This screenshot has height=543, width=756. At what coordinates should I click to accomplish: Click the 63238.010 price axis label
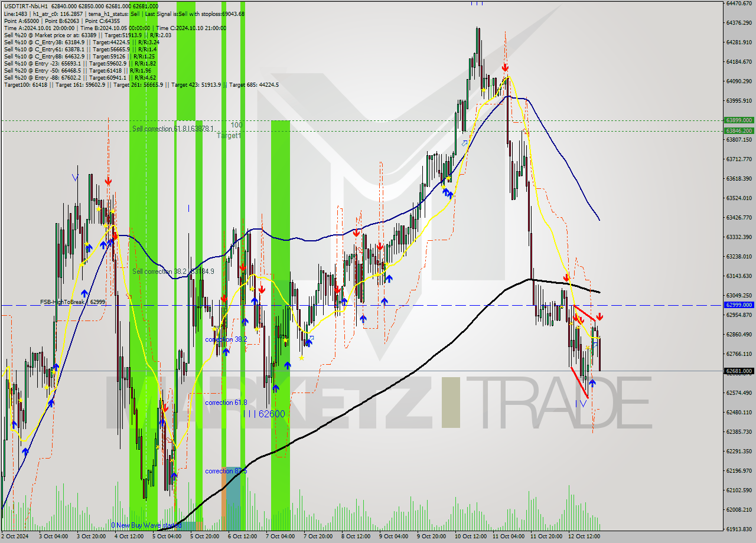739,257
